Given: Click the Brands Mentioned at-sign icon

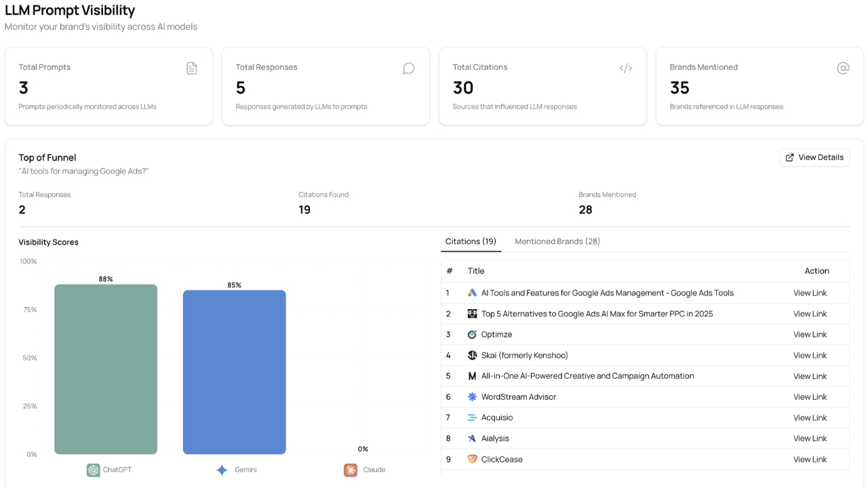Looking at the screenshot, I should click(843, 68).
